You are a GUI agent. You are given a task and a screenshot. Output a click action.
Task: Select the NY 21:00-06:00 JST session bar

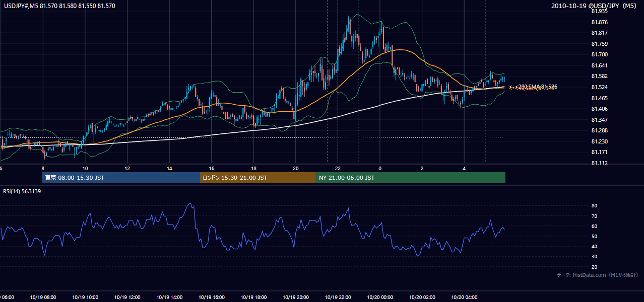[411, 178]
